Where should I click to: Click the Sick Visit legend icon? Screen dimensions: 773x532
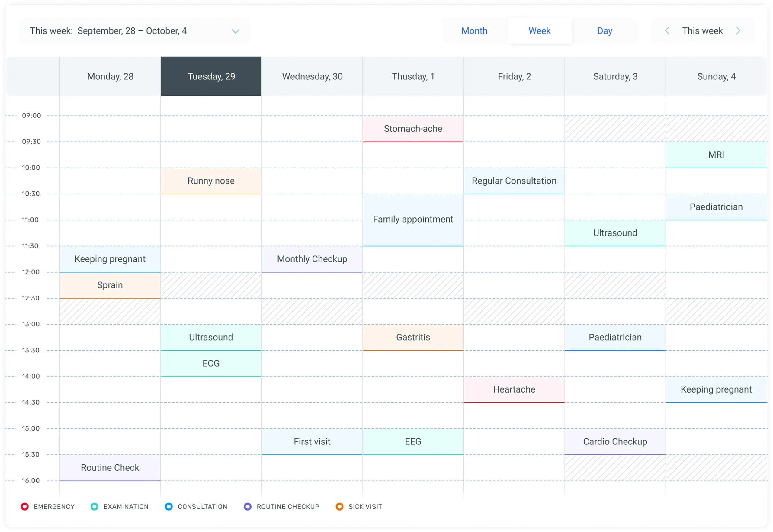coord(340,506)
